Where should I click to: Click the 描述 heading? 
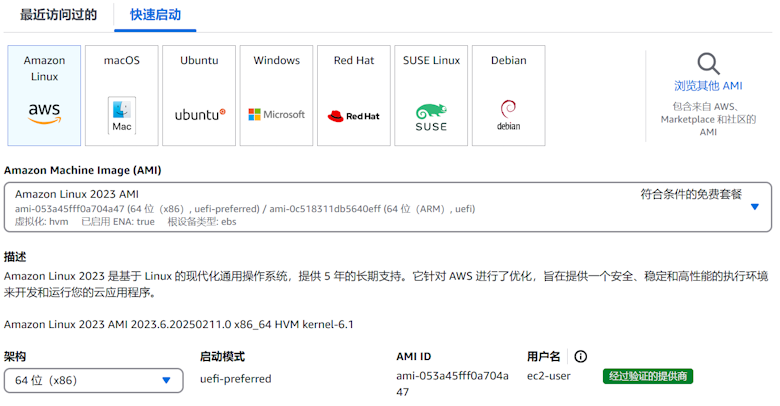tap(15, 257)
